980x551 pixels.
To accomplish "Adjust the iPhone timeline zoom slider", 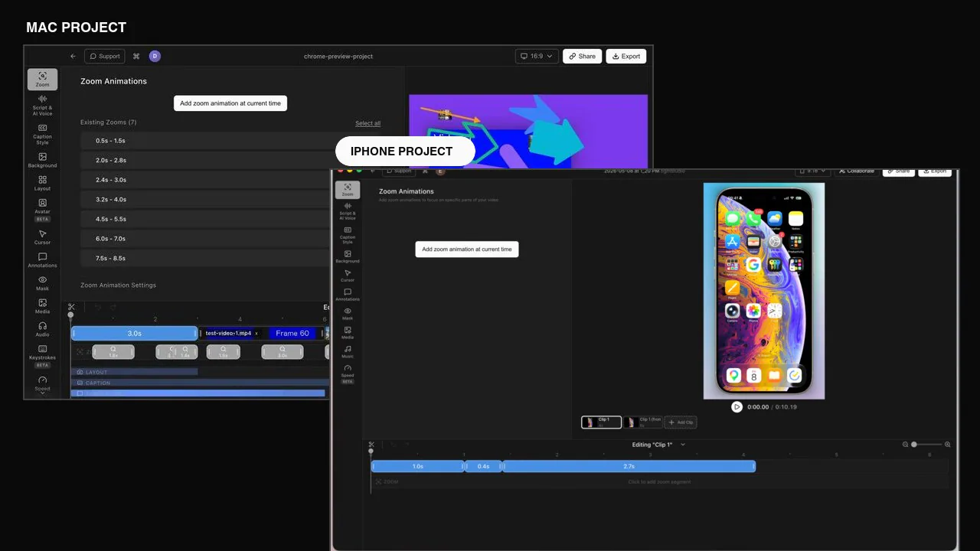I will 926,445.
